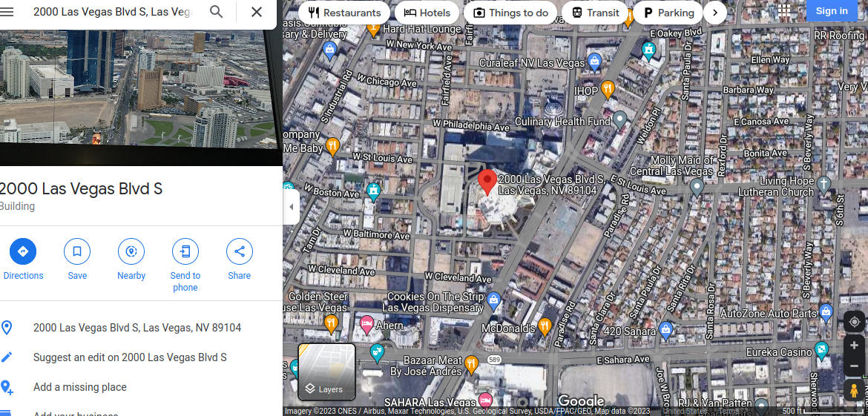Image resolution: width=868 pixels, height=416 pixels.
Task: Zoom out with the minus button
Action: point(854,366)
